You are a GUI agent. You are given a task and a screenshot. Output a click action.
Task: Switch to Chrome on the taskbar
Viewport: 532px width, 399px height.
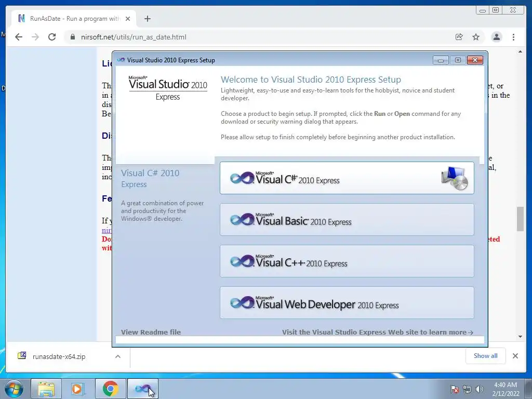click(x=110, y=389)
